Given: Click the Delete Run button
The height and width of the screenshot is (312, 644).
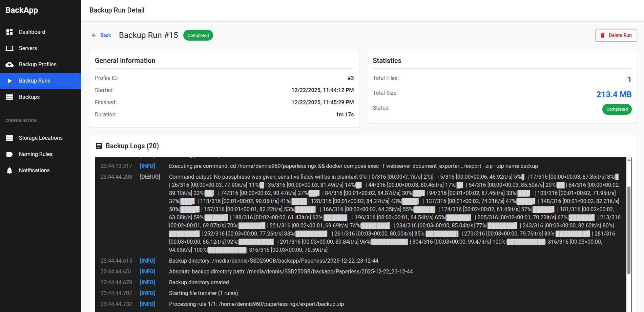Looking at the screenshot, I should [x=616, y=35].
